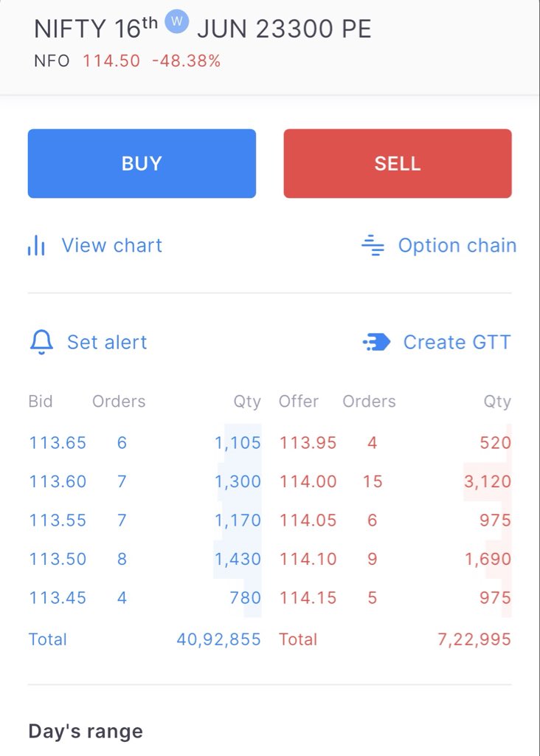Select Set alert text link
Image resolution: width=540 pixels, height=756 pixels.
tap(107, 343)
